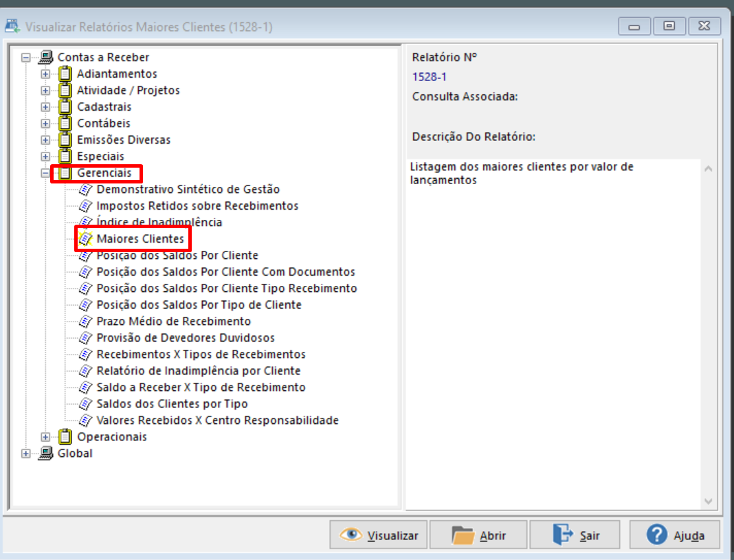Collapse the Gerenciais folder
This screenshot has height=560, width=734.
click(x=45, y=173)
